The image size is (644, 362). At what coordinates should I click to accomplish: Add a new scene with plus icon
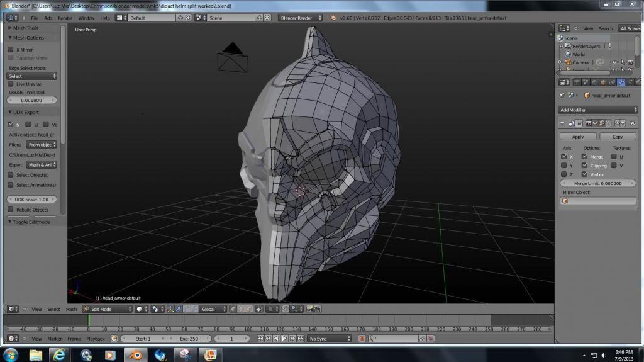tap(259, 18)
